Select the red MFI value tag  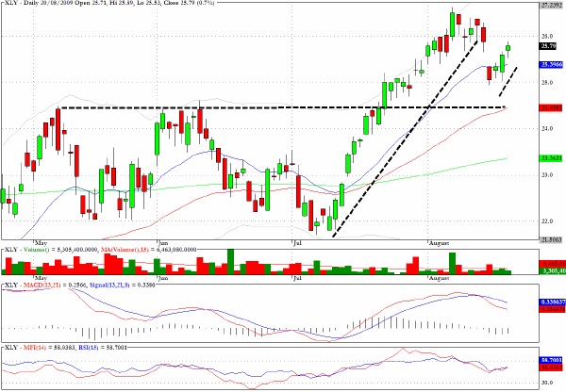click(x=551, y=367)
